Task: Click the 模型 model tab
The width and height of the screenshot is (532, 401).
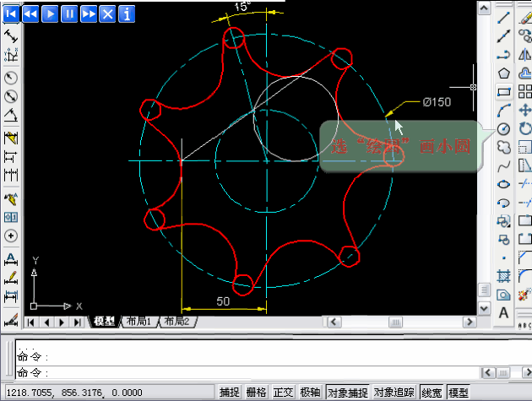Action: click(x=104, y=322)
